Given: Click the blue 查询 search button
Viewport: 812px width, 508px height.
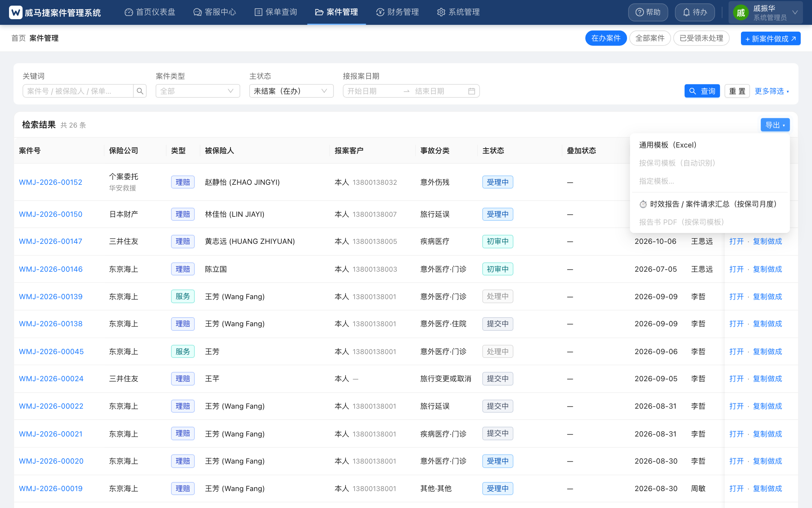Looking at the screenshot, I should pos(702,91).
